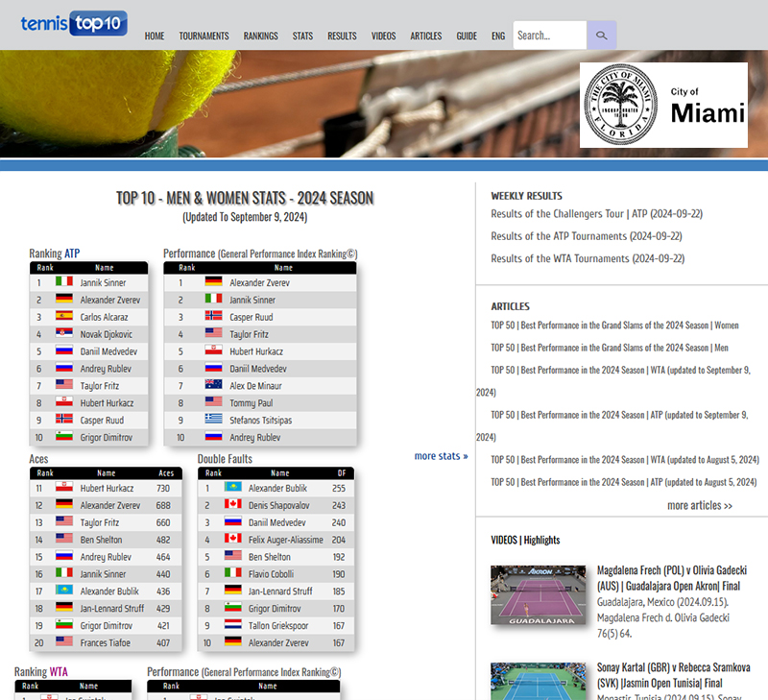Open the Magdalena Frech v Olivia Gadecki video title
Viewport: 768px width, 700px height.
(671, 578)
